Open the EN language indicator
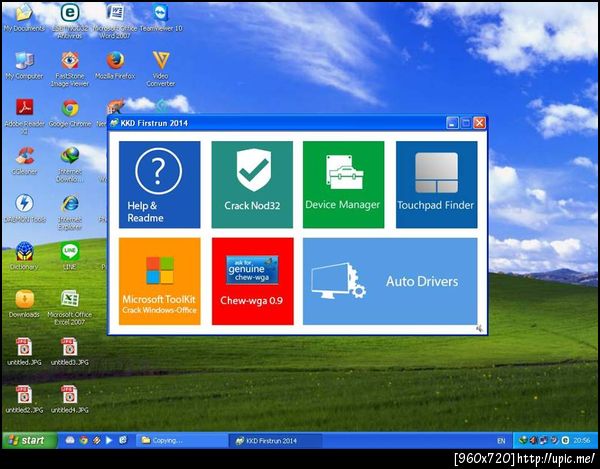 point(501,441)
